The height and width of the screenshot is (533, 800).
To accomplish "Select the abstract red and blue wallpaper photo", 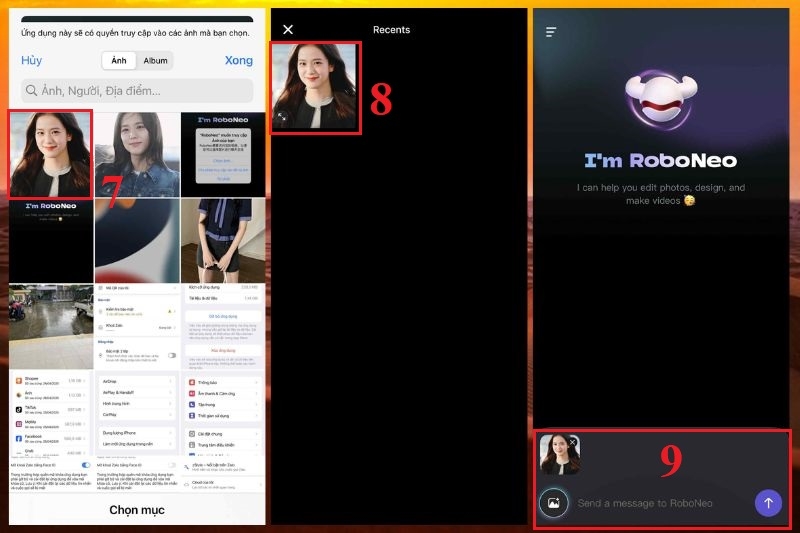I will [137, 241].
